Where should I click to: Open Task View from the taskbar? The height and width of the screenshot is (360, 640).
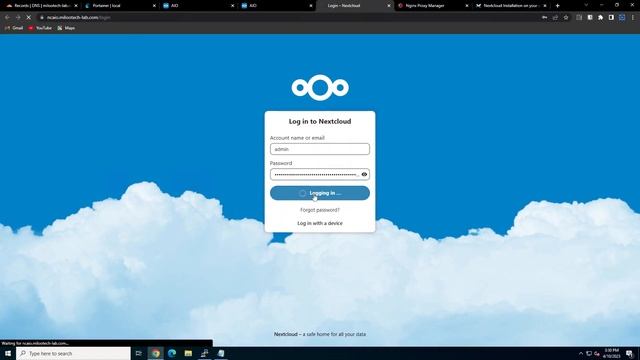click(139, 353)
